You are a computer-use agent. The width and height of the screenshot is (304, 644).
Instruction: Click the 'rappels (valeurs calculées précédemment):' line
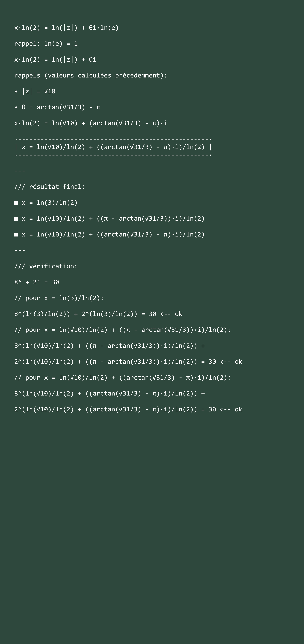(x=91, y=75)
